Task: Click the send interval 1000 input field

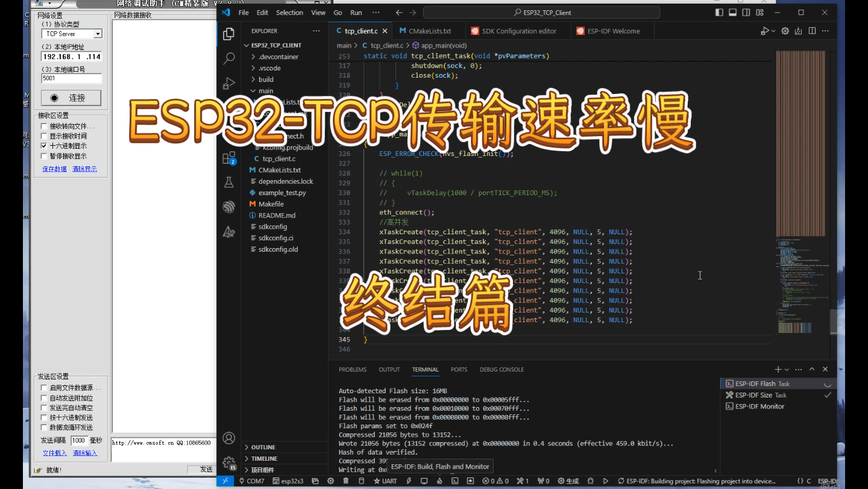Action: coord(79,440)
